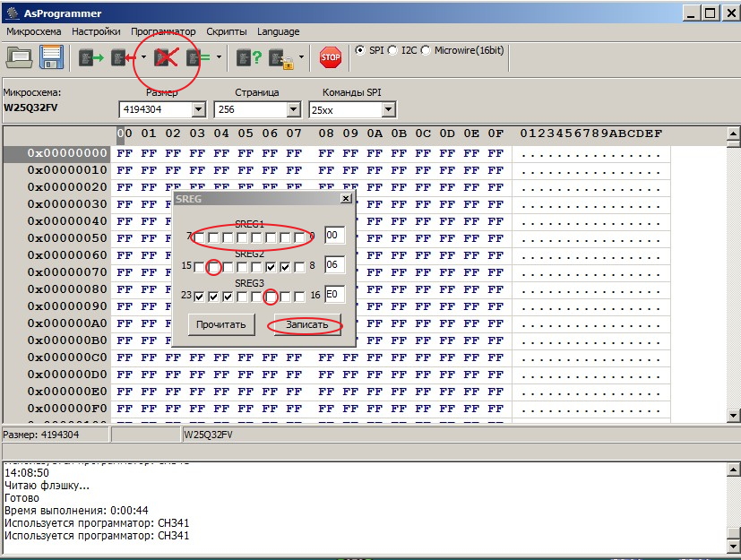The height and width of the screenshot is (560, 741).
Task: Select the I2C radio button
Action: click(x=392, y=50)
